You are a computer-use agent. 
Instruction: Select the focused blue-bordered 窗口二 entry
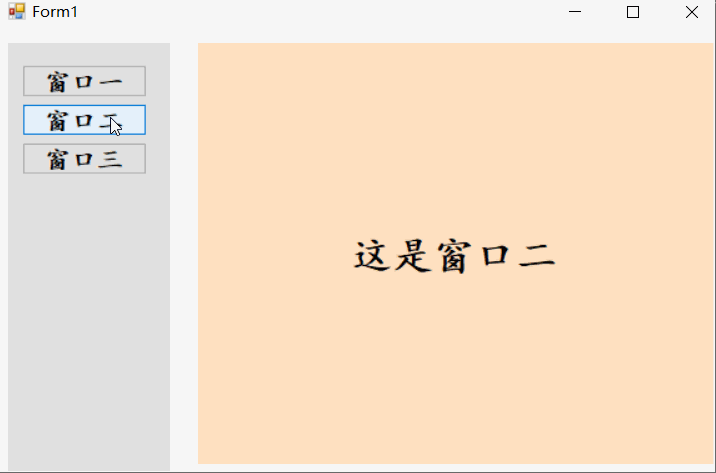click(84, 120)
